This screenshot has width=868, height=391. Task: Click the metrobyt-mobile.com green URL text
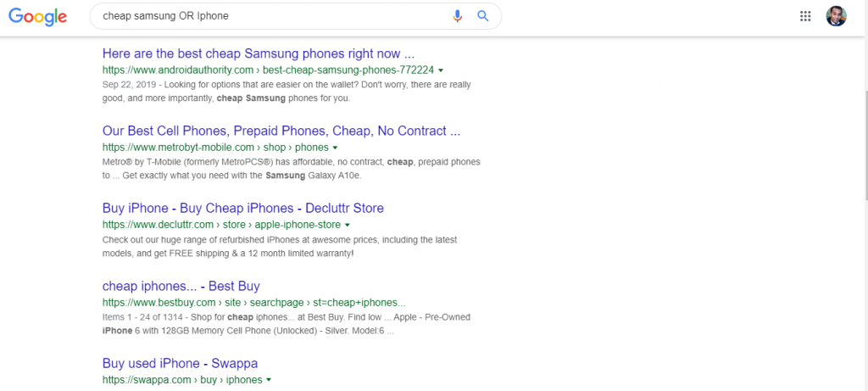(x=215, y=148)
